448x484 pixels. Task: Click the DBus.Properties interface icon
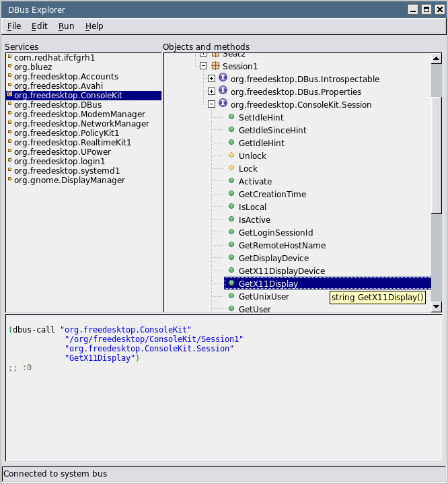pos(223,90)
